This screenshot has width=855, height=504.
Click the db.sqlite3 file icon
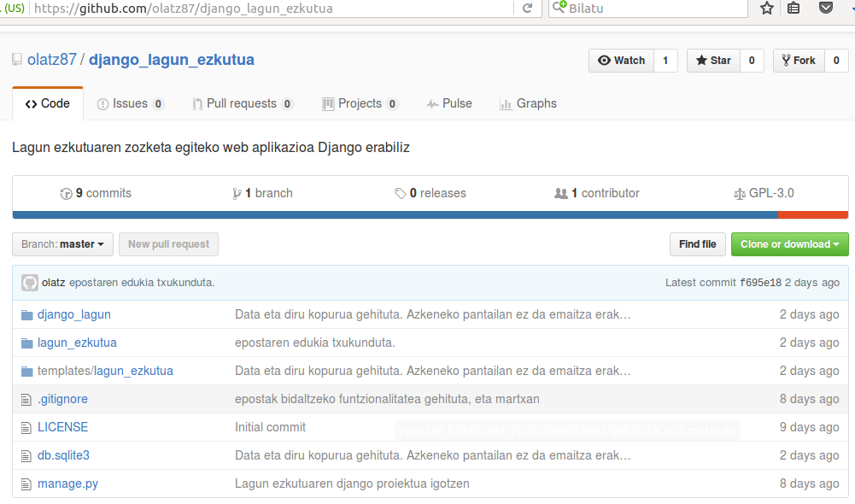pos(26,456)
